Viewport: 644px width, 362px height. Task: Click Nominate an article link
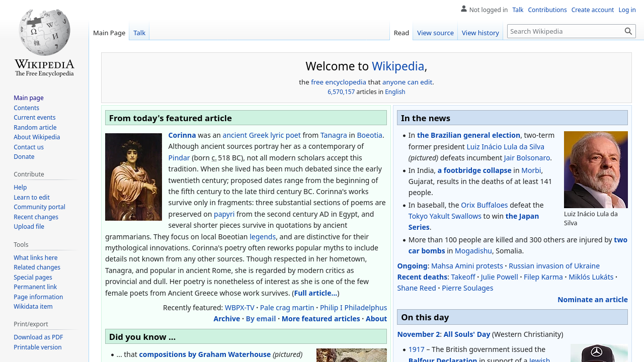click(593, 299)
